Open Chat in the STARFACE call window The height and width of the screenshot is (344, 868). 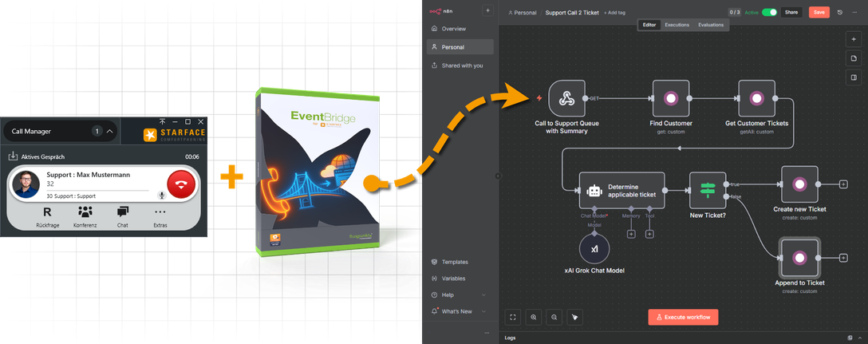tap(123, 216)
